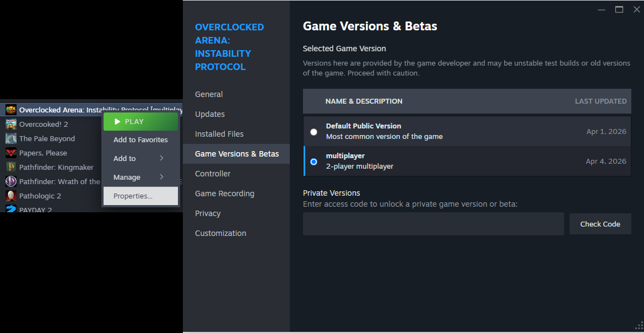Image resolution: width=644 pixels, height=333 pixels.
Task: Open the Installed Files tab
Action: point(236,134)
